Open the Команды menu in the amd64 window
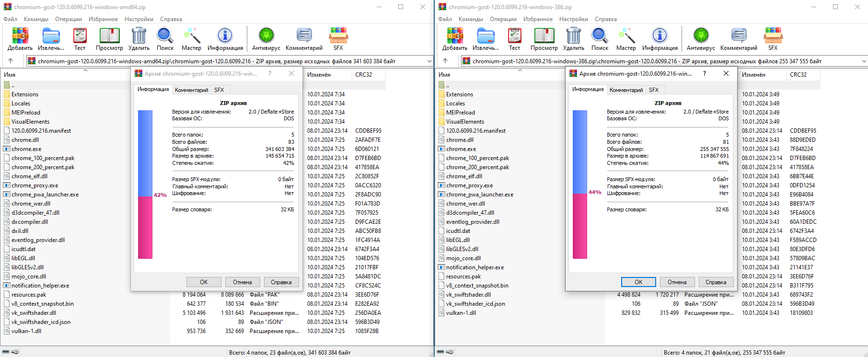The width and height of the screenshot is (868, 357). click(36, 19)
